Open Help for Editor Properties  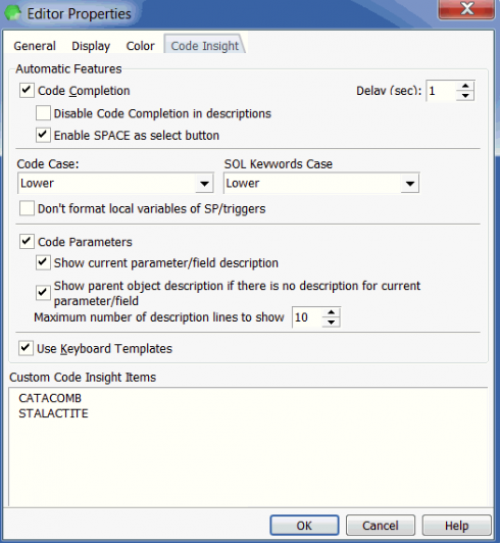pos(456,525)
